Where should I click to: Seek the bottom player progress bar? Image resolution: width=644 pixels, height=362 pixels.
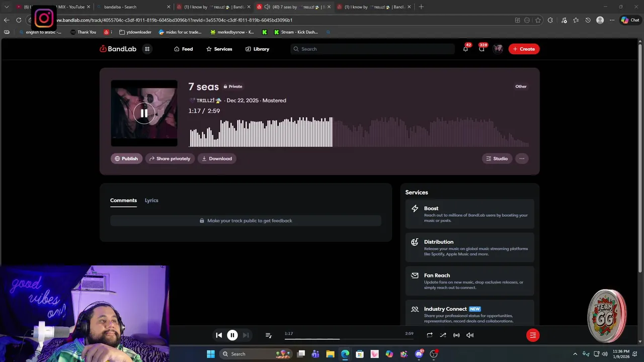pos(349,339)
